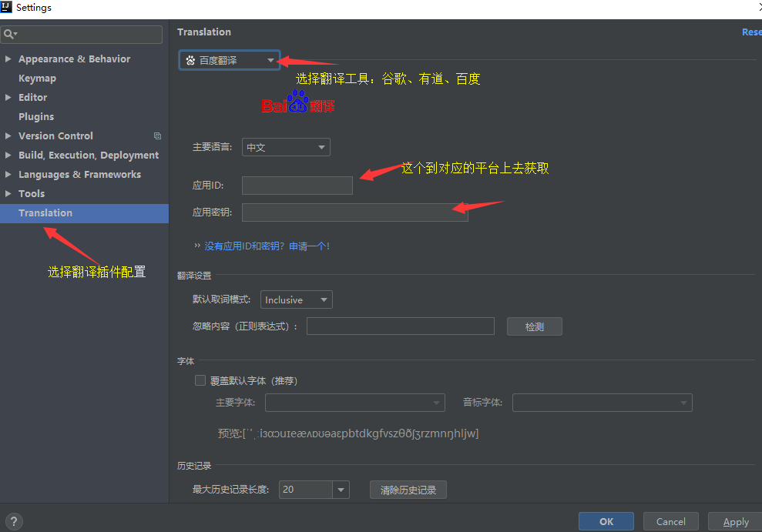This screenshot has height=532, width=762.
Task: Expand the Editor tree node
Action: pos(8,98)
